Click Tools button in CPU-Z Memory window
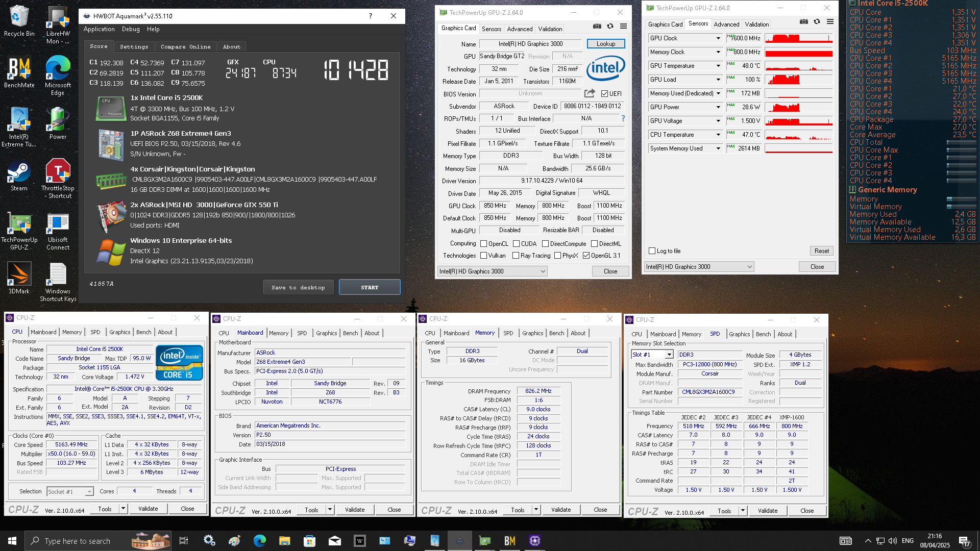 (x=518, y=510)
